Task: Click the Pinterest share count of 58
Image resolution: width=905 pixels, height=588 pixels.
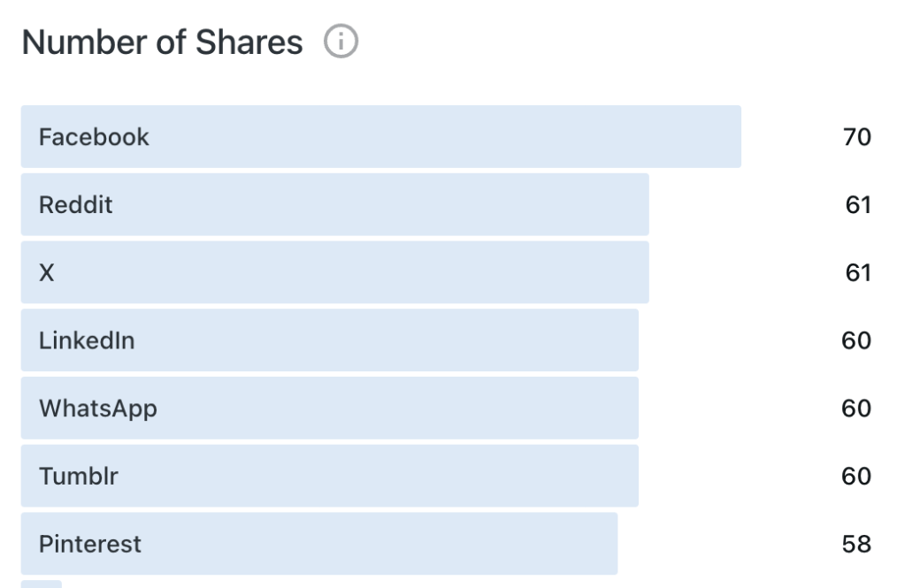Action: tap(856, 544)
